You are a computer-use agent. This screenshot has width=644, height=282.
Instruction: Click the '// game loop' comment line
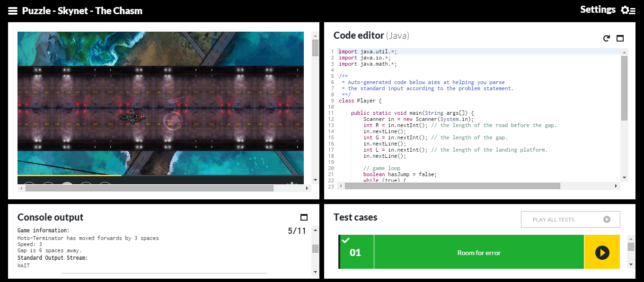pyautogui.click(x=382, y=168)
